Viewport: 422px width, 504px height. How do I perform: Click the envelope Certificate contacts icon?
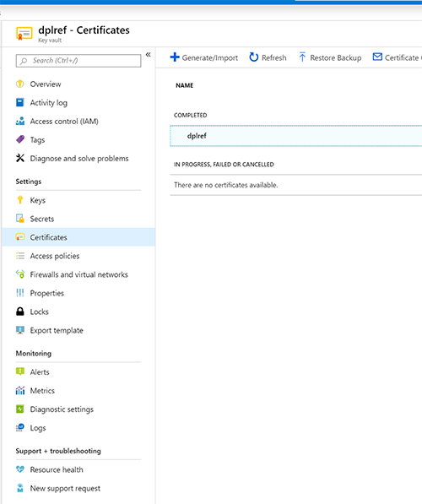(377, 57)
